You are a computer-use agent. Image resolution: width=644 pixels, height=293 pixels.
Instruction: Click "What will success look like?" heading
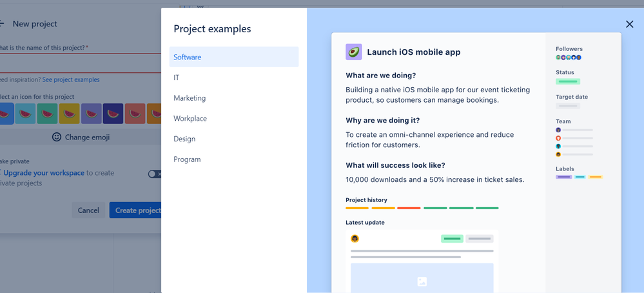[x=396, y=165]
